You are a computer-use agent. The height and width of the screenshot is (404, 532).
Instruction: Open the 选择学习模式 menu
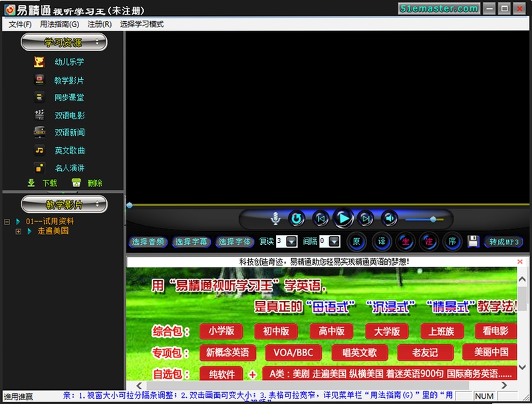point(142,25)
